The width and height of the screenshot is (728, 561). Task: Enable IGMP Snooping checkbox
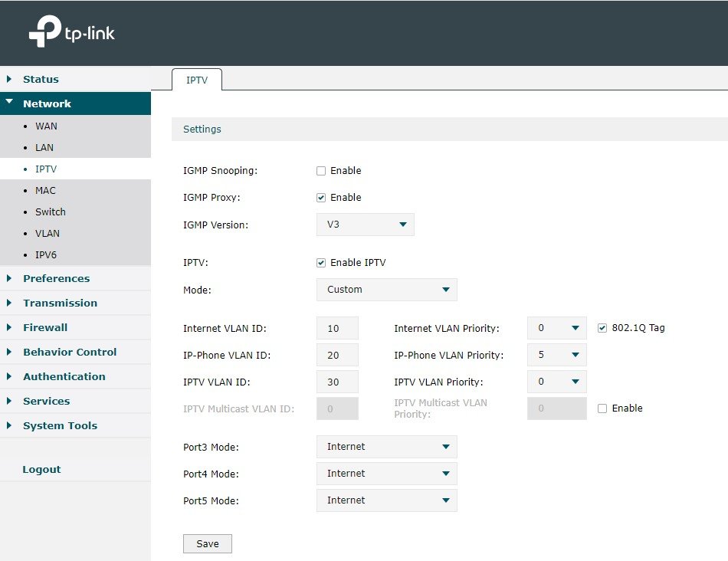(x=321, y=171)
